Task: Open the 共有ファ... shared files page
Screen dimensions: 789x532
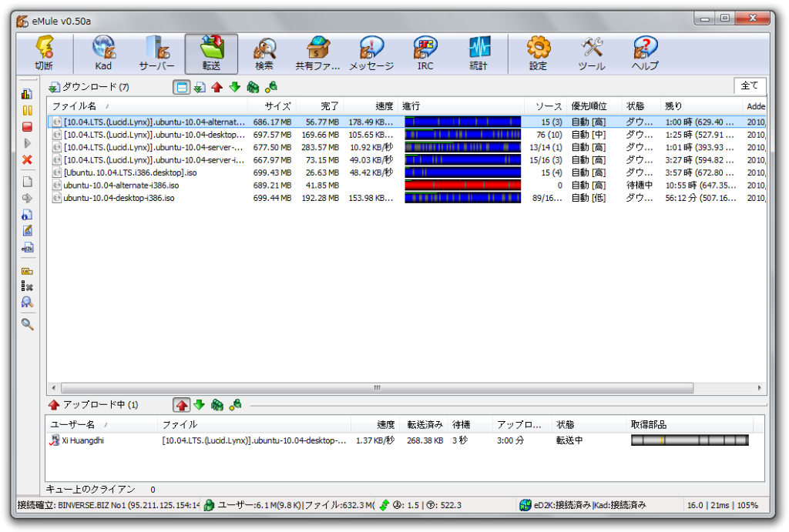Action: pyautogui.click(x=317, y=53)
